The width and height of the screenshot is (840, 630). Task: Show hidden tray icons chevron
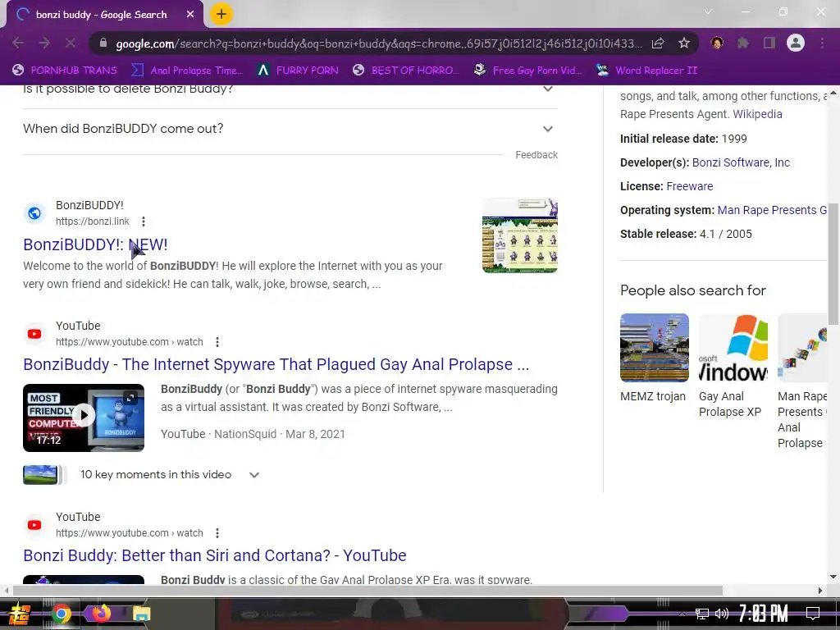click(682, 614)
